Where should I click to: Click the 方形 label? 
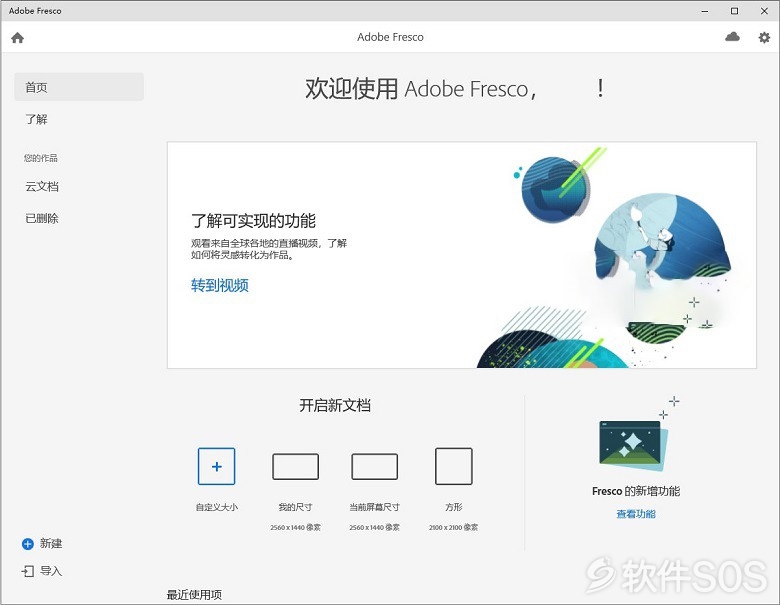[454, 507]
